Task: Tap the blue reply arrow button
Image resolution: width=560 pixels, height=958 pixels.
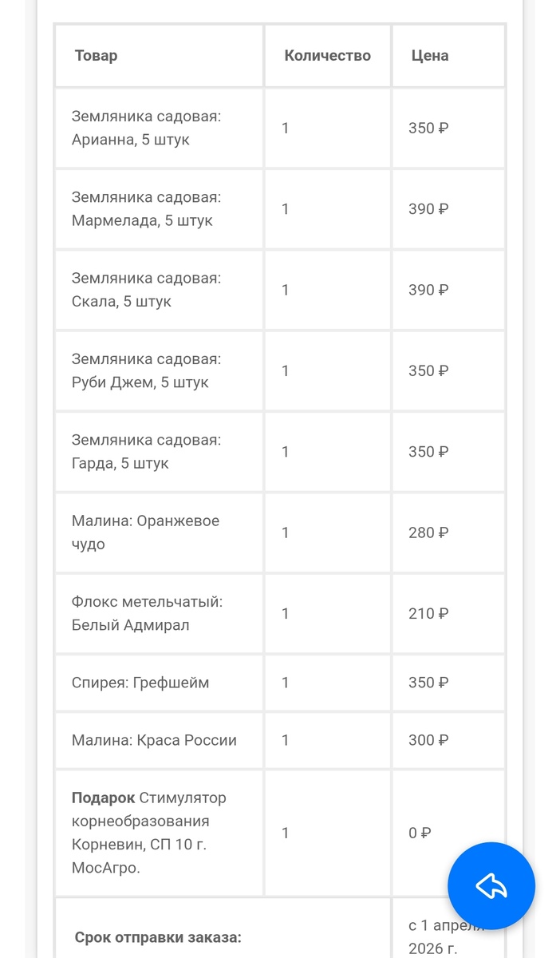Action: pos(491,885)
